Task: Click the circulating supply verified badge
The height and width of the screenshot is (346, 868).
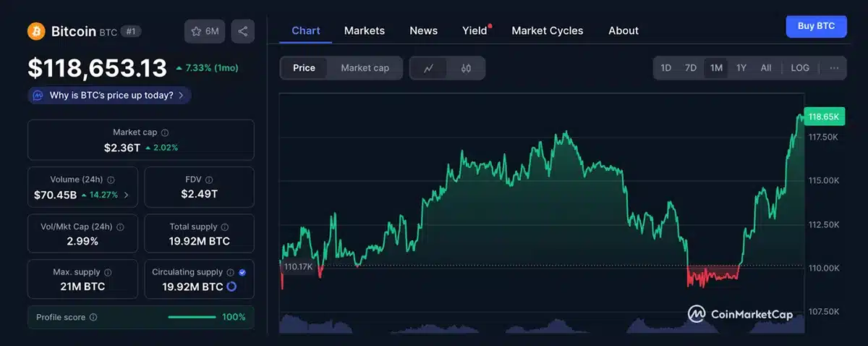Action: click(x=242, y=272)
